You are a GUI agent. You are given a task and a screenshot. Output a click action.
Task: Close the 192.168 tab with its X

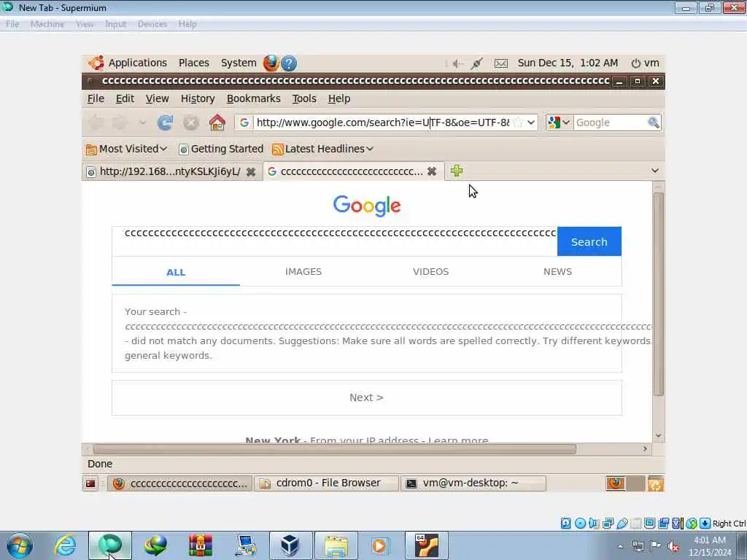click(x=251, y=171)
